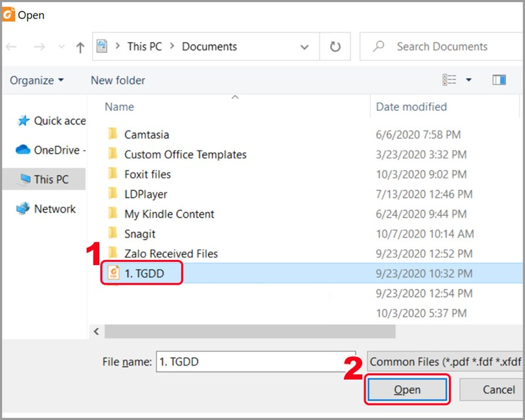This screenshot has height=420, width=525.
Task: Expand the address bar history dropdown
Action: pos(304,47)
